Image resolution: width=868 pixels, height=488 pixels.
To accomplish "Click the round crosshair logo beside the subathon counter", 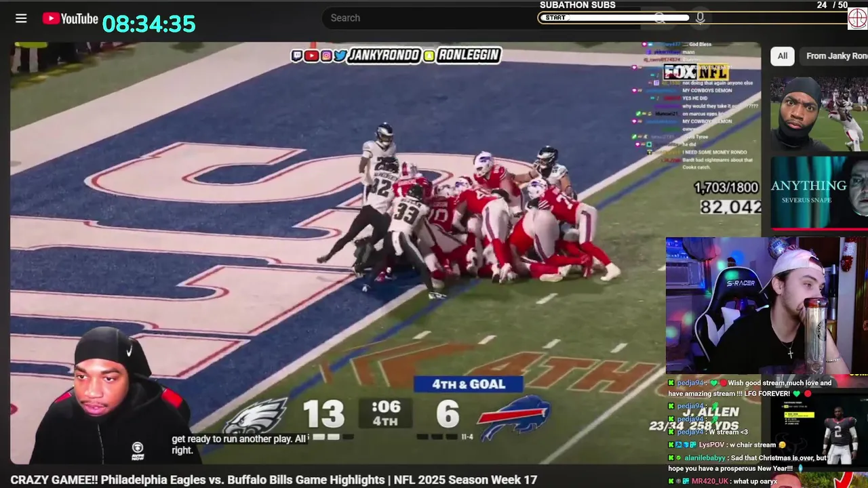I will [857, 19].
